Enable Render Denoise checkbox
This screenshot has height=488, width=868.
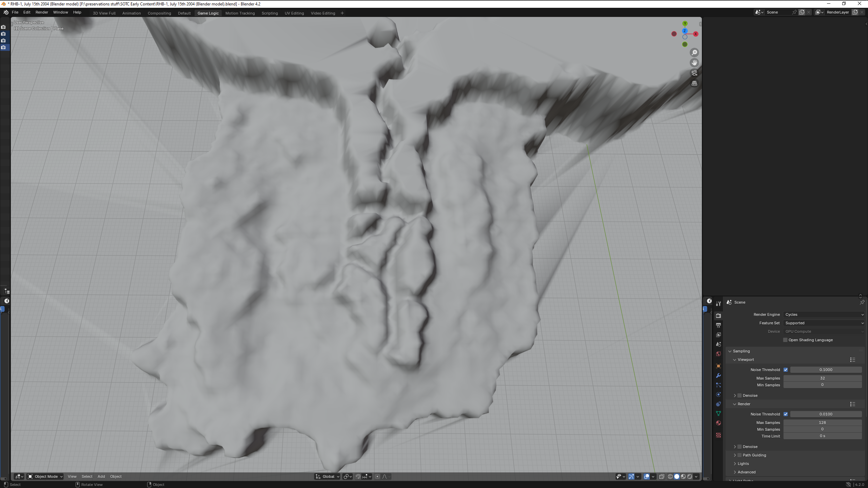(740, 447)
